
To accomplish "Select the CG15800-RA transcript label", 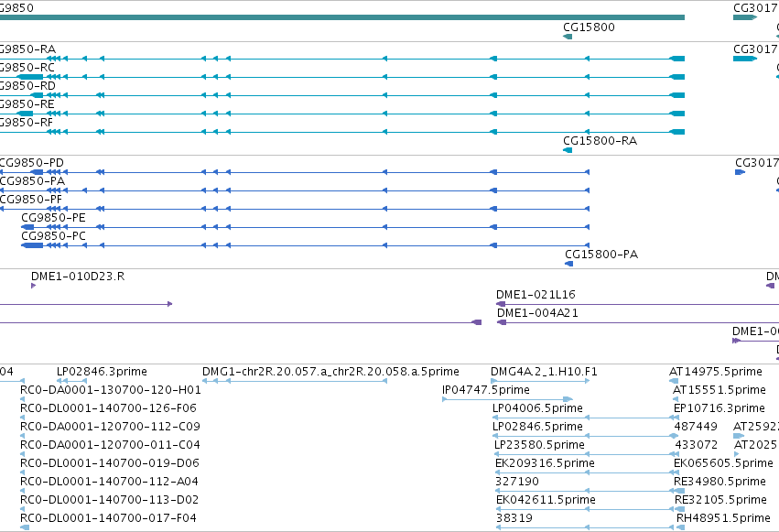I will point(600,141).
